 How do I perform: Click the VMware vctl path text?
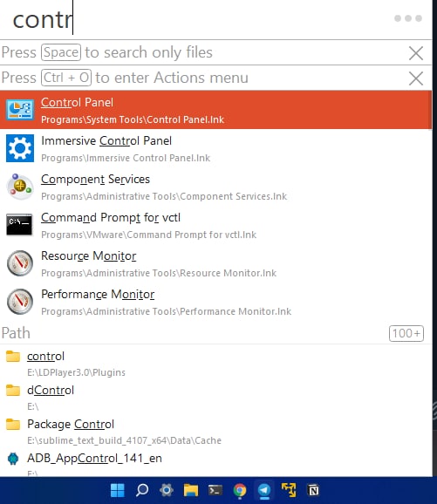[149, 235]
